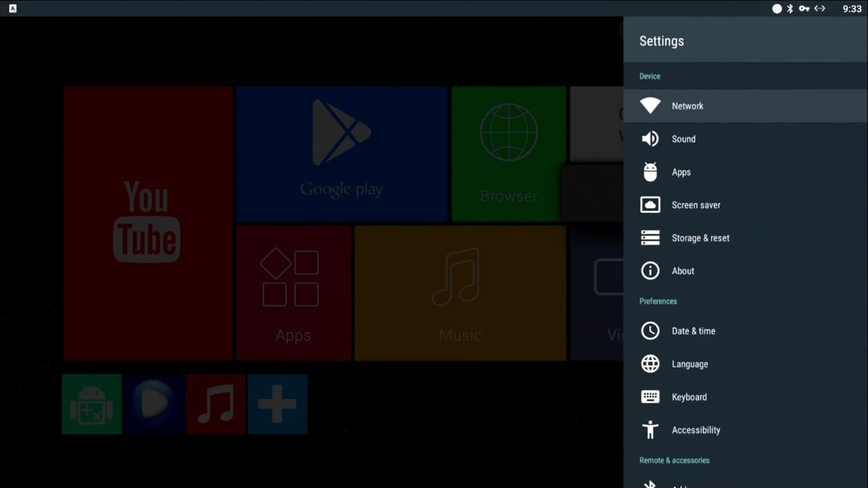Click the Settings panel title
The width and height of the screenshot is (868, 488).
[661, 41]
